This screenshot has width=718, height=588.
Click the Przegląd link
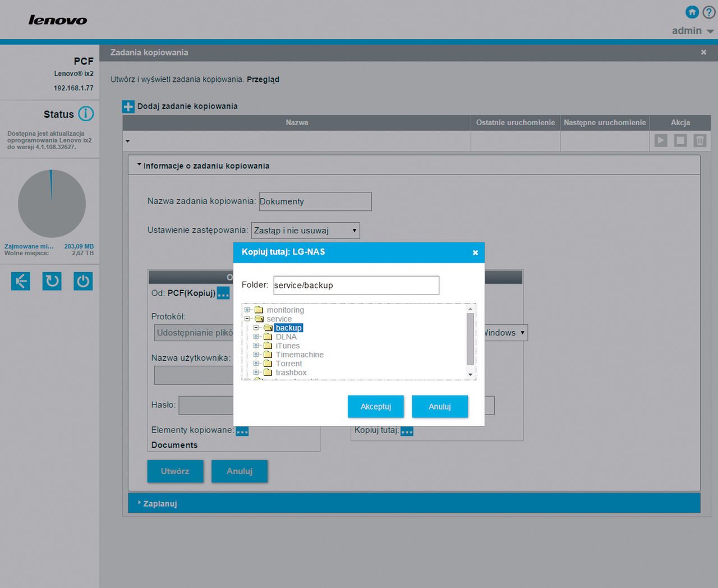point(263,79)
